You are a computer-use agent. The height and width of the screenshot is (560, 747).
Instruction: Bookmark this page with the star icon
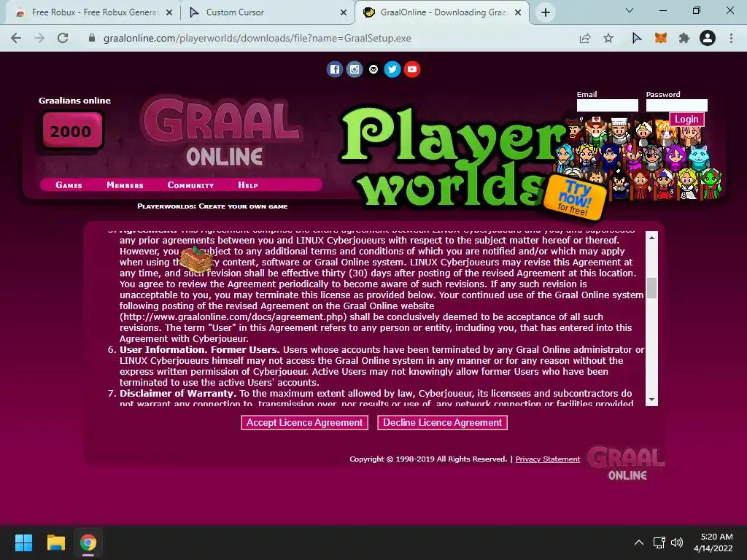tap(608, 38)
